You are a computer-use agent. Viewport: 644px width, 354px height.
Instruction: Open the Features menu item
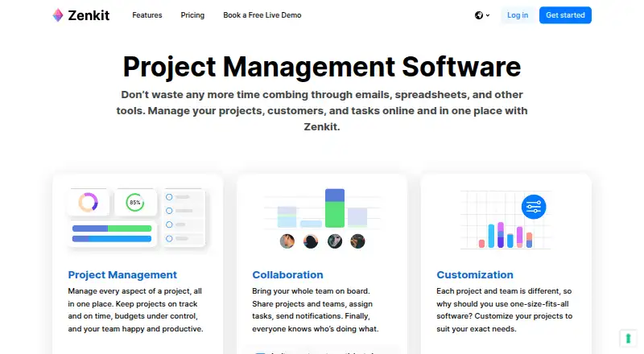(147, 15)
